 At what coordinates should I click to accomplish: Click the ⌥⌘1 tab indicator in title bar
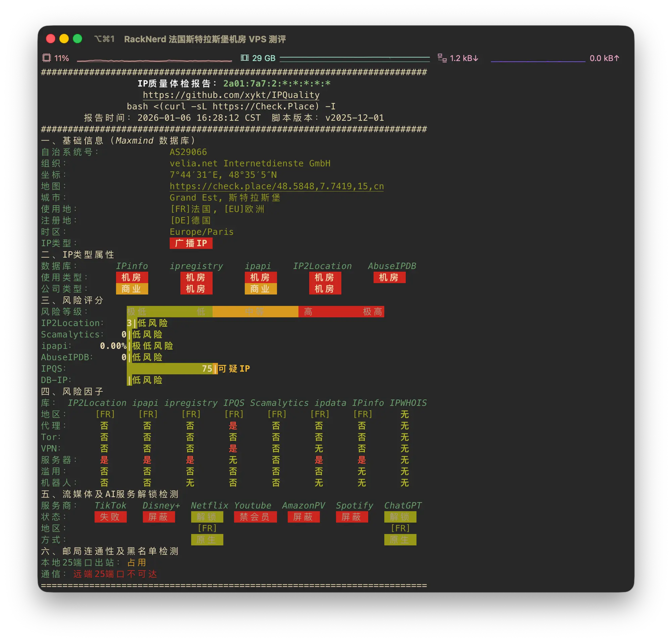coord(104,39)
